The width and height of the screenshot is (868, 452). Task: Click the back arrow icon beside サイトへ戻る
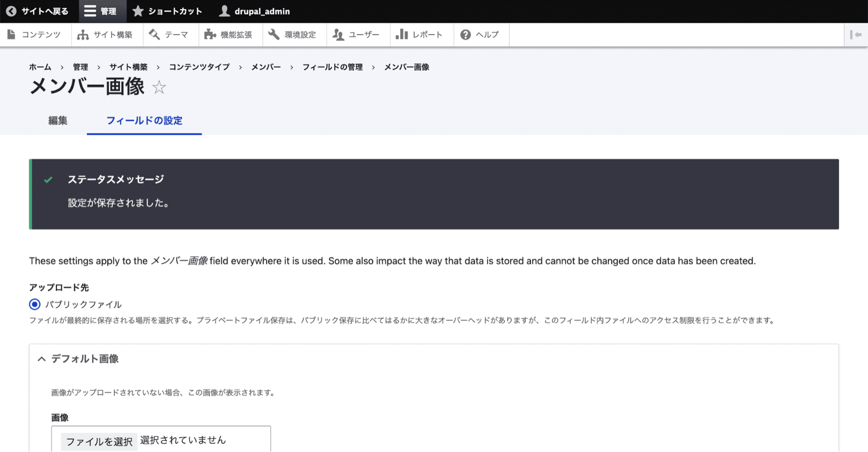tap(11, 11)
